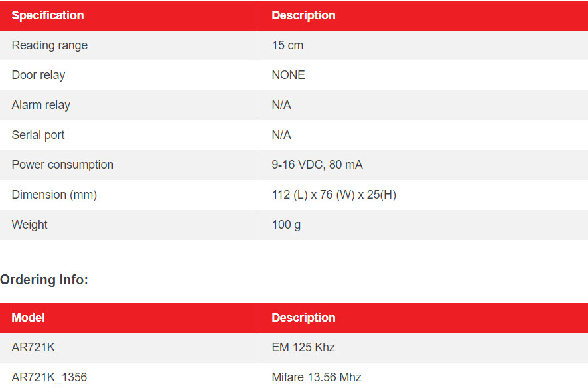This screenshot has width=588, height=392.
Task: Click the Specification column header
Action: 48,15
